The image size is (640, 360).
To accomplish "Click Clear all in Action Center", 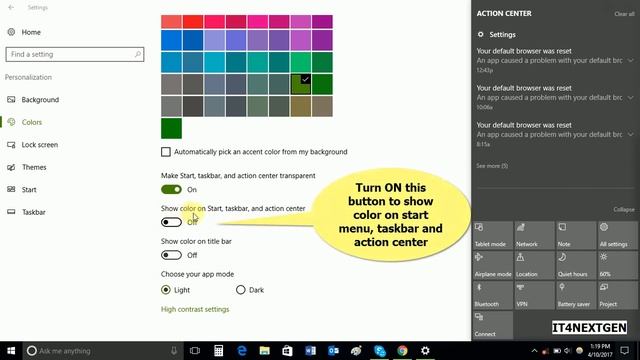I will (x=624, y=14).
